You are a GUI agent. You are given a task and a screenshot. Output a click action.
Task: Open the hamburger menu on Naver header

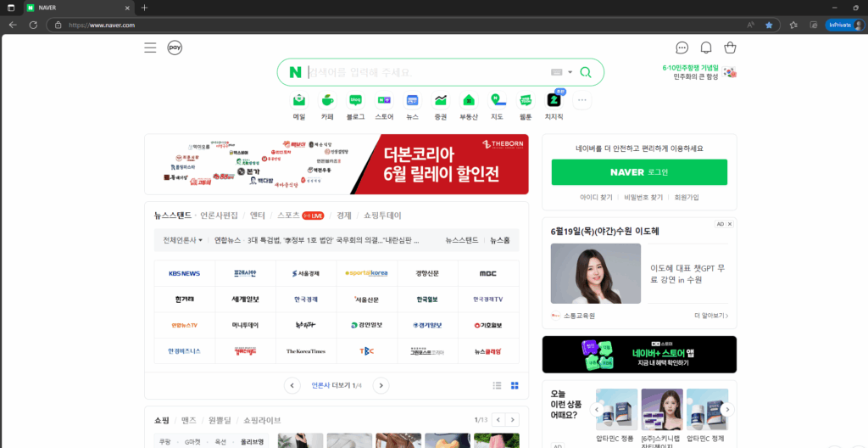150,48
